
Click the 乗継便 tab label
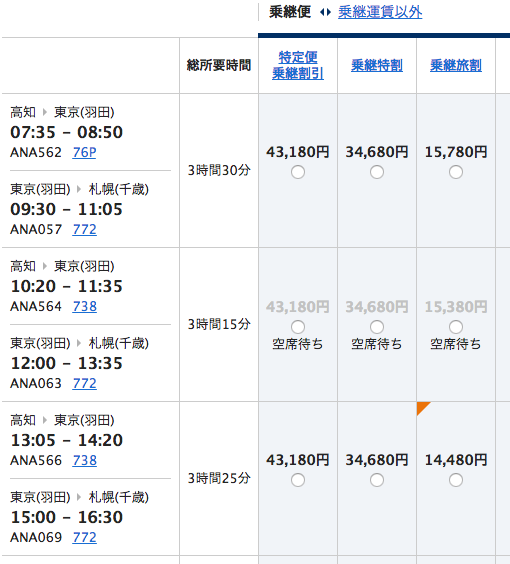point(290,13)
